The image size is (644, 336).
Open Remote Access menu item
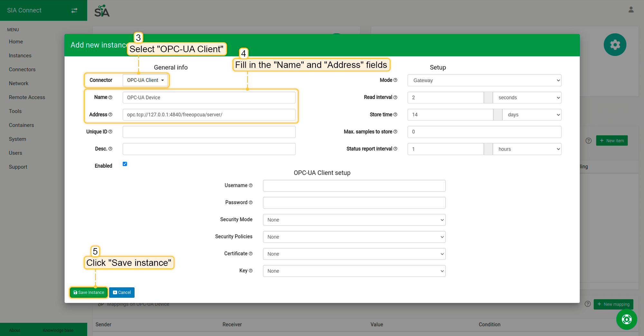pos(27,97)
